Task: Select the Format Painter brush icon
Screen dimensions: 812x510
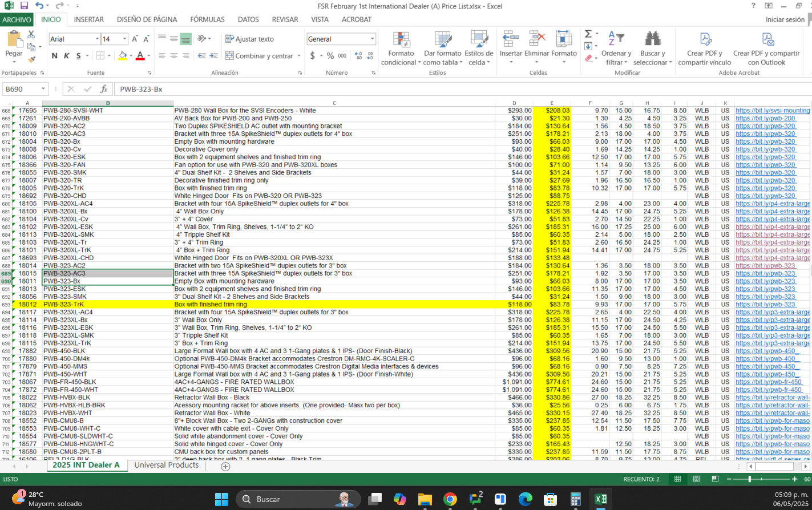Action: [x=31, y=59]
